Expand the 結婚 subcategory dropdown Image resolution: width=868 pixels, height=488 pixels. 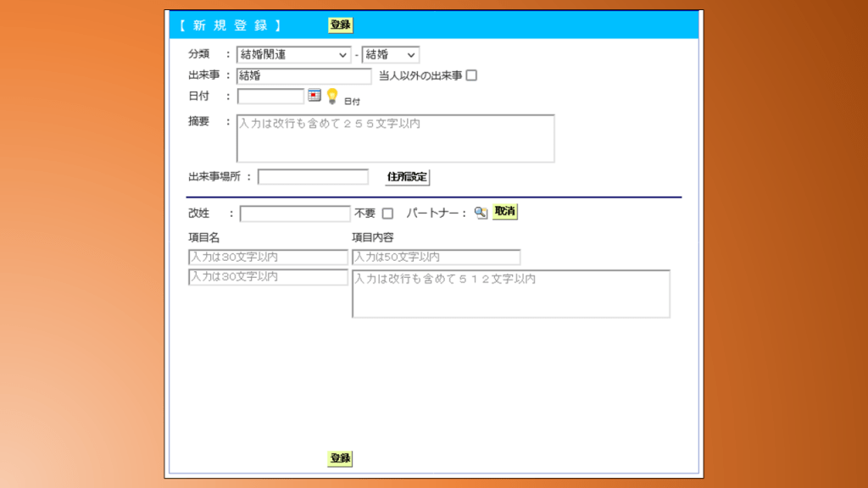pos(391,55)
